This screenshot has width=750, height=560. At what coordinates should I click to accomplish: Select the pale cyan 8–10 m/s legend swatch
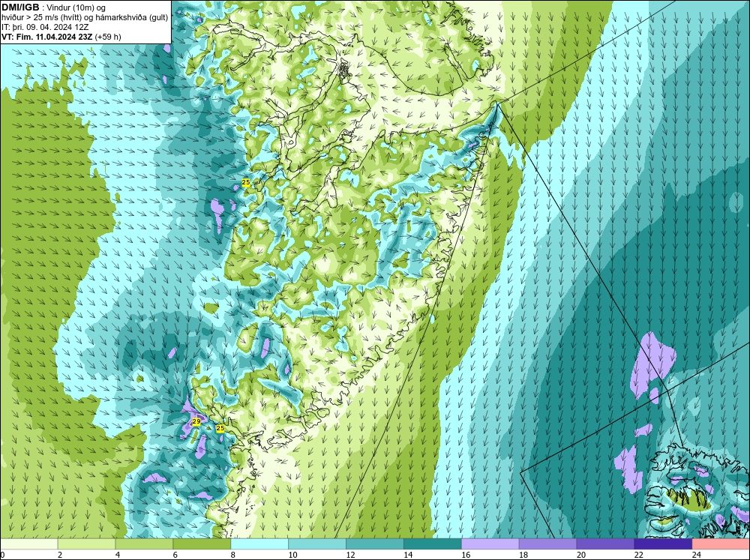259,544
